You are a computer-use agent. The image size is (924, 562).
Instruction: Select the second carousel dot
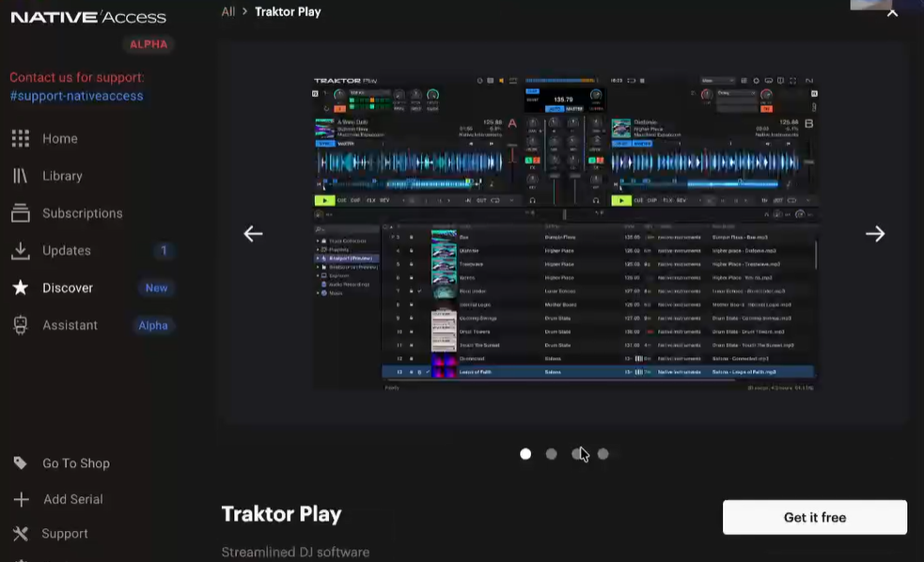[x=552, y=454]
